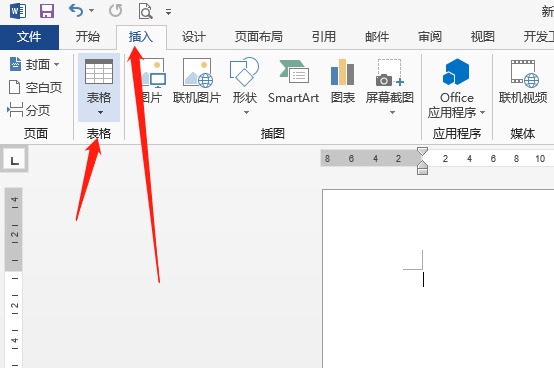This screenshot has width=554, height=368.
Task: Undo the last action
Action: click(76, 11)
